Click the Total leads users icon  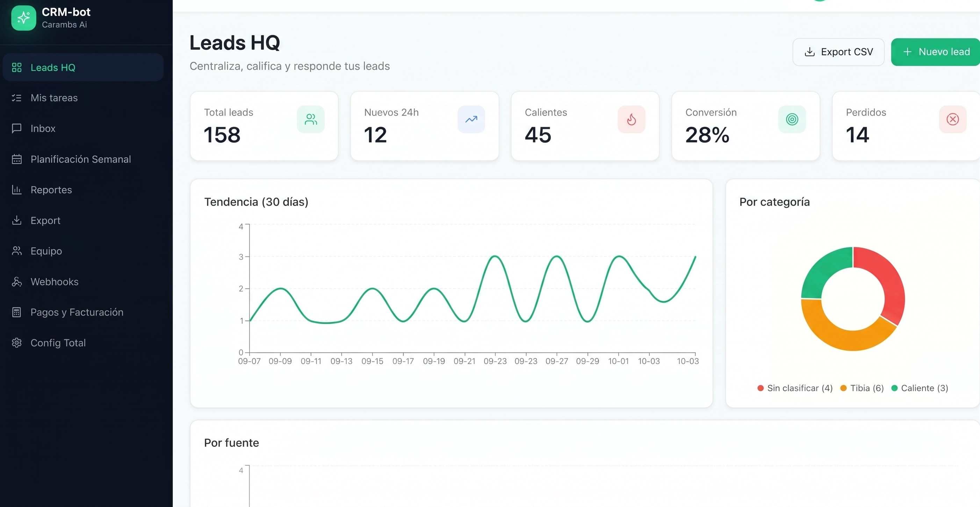pos(311,119)
